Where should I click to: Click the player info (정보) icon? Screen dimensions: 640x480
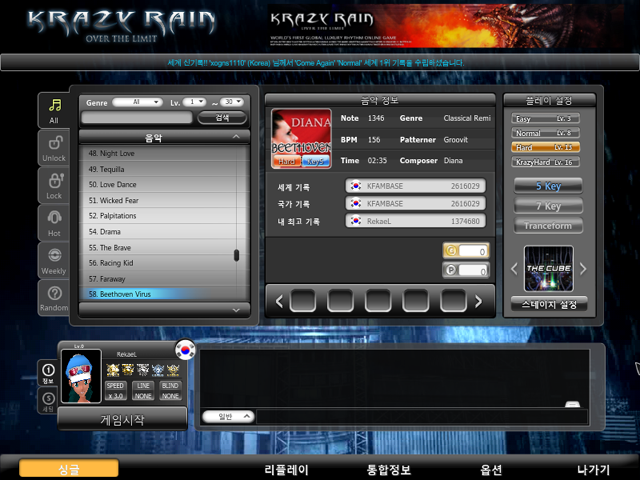coord(48,373)
